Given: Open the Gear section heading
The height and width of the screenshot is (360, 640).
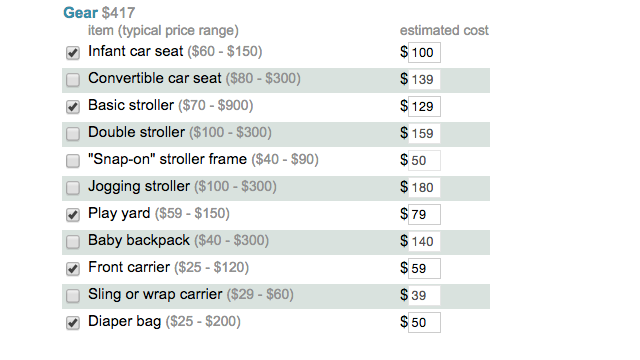Looking at the screenshot, I should (80, 13).
